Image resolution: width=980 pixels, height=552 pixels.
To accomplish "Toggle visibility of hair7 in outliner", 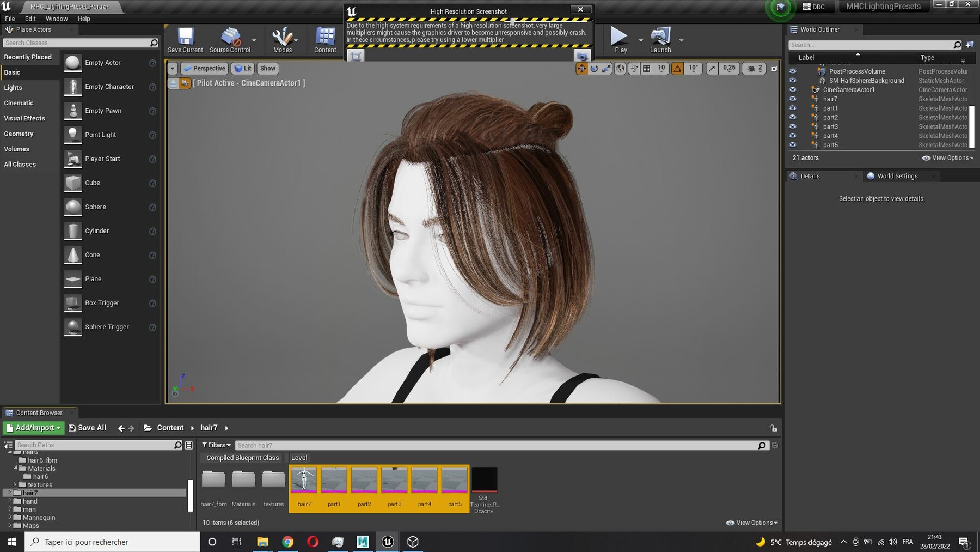I will tap(793, 99).
